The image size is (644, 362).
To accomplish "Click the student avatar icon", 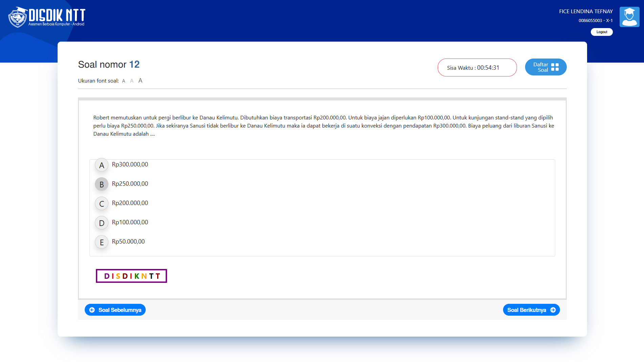I will (629, 17).
